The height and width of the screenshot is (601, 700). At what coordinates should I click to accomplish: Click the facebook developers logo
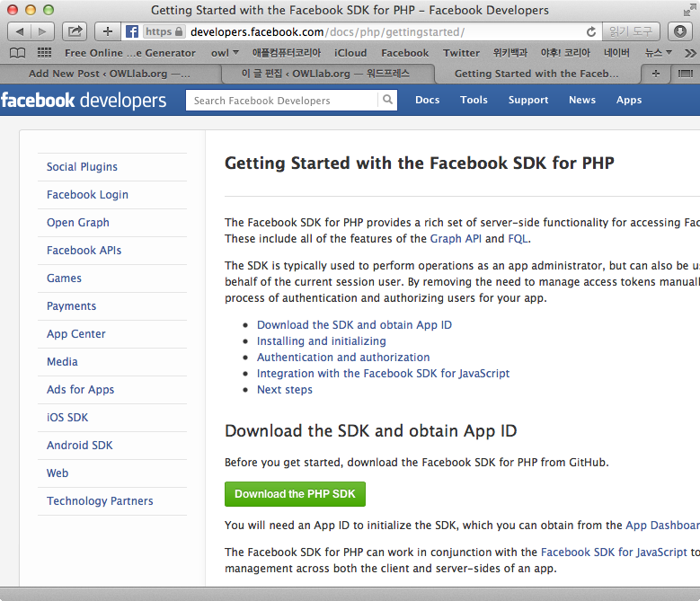pyautogui.click(x=84, y=101)
